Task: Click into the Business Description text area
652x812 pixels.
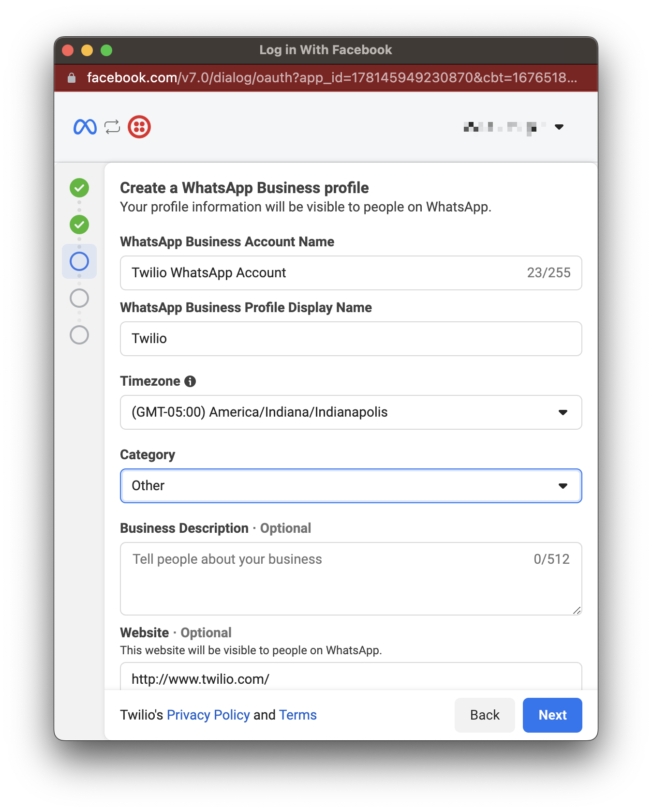Action: (351, 579)
